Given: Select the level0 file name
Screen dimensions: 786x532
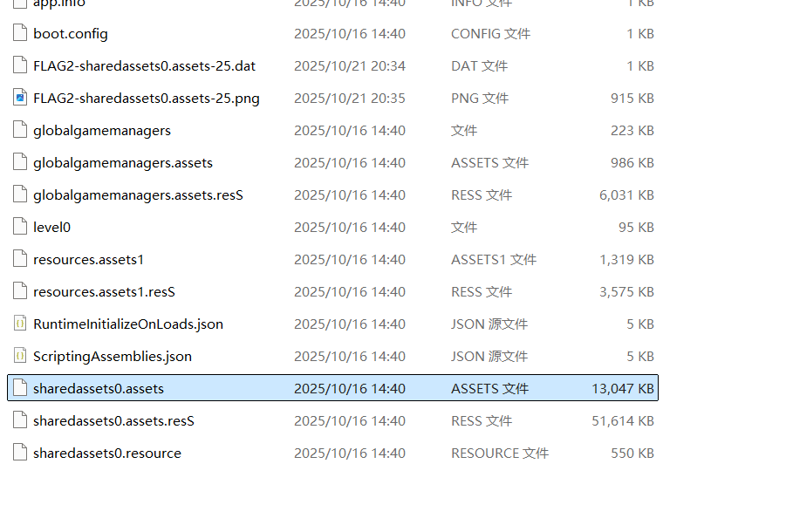Looking at the screenshot, I should tap(51, 227).
